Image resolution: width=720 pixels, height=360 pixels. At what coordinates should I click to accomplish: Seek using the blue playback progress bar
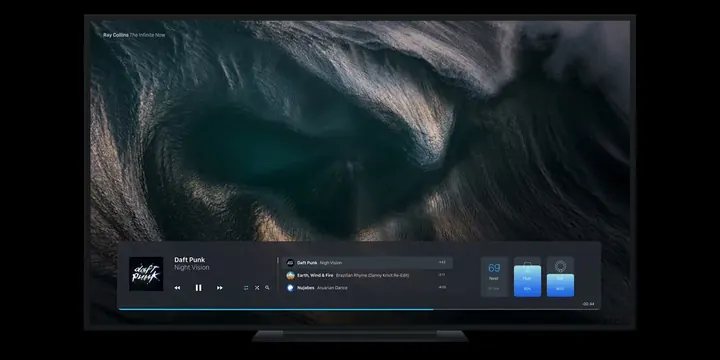(276, 309)
